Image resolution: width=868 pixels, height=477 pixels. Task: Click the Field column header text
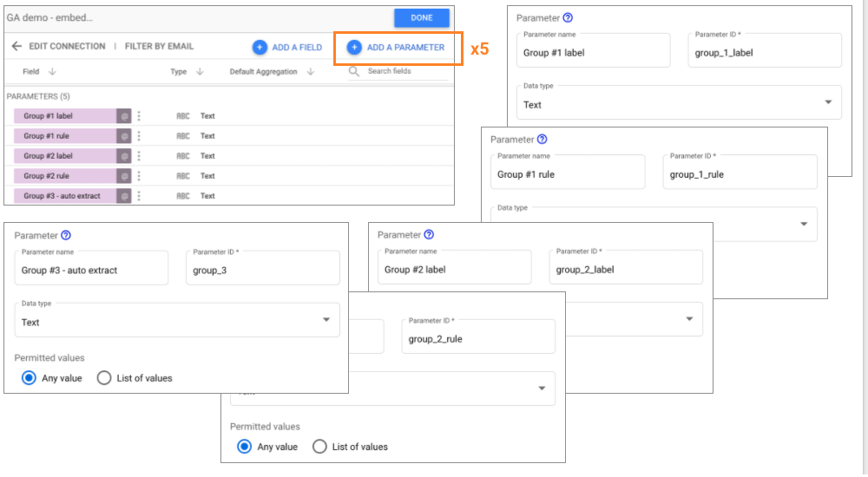pos(31,72)
